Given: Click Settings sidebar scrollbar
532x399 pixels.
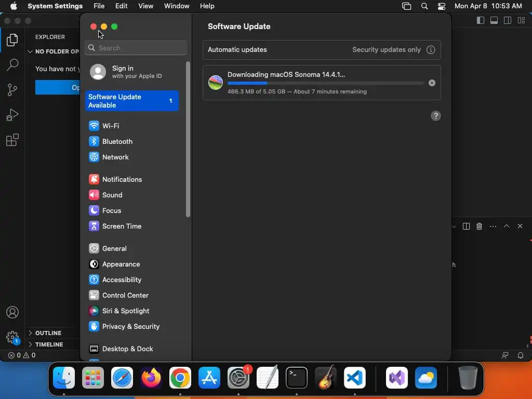Looking at the screenshot, I should pos(188,139).
